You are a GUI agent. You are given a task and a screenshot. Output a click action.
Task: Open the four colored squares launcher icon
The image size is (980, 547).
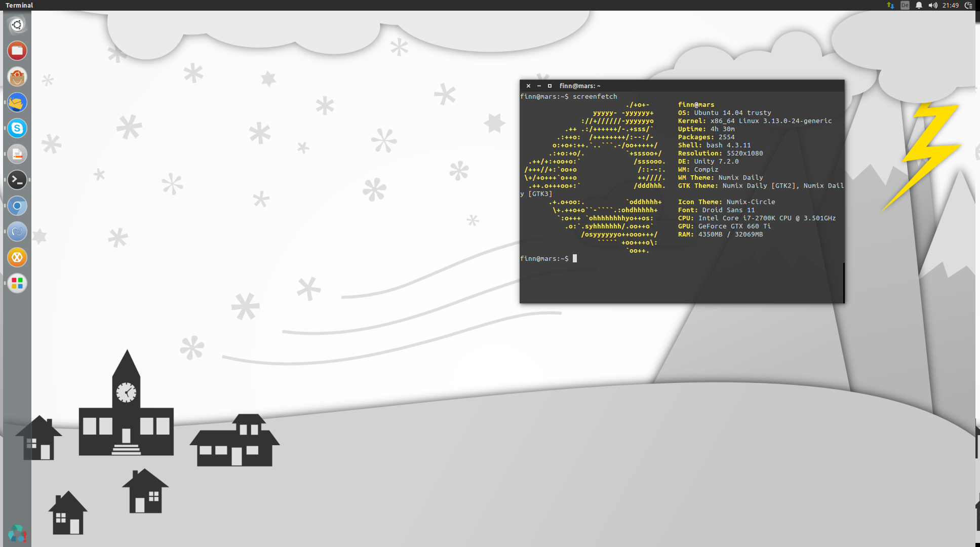17,283
